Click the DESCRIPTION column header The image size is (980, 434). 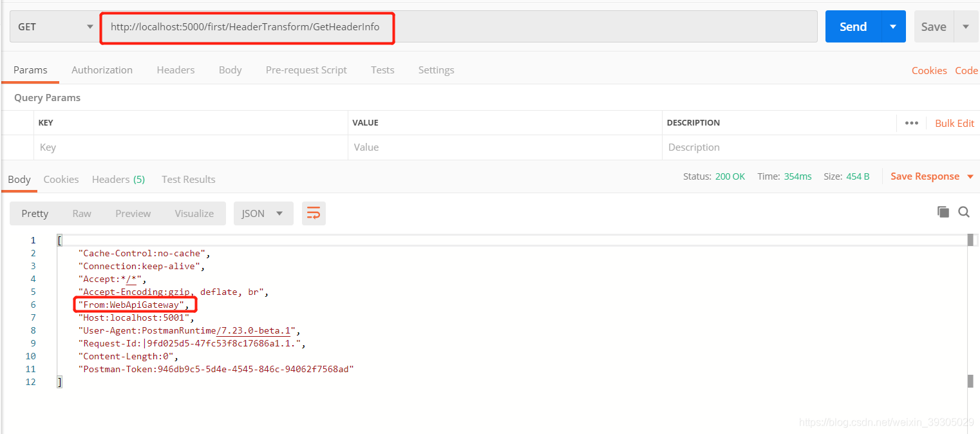(x=693, y=122)
